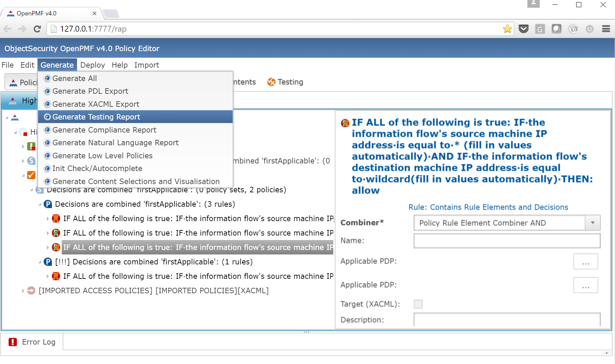Click the orange checkmark node icon
Image resolution: width=615 pixels, height=364 pixels.
click(x=31, y=175)
